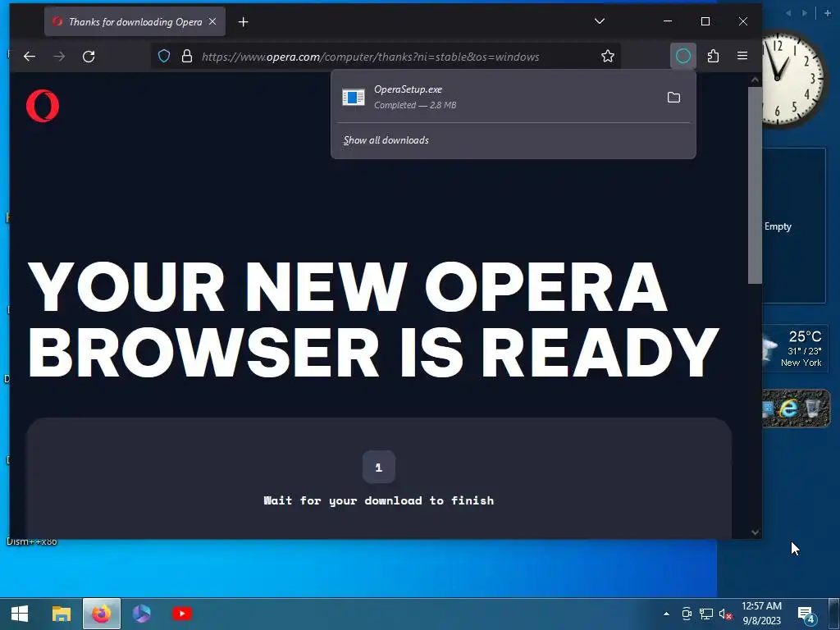This screenshot has height=630, width=840.
Task: Open a new browser tab
Action: (x=243, y=22)
